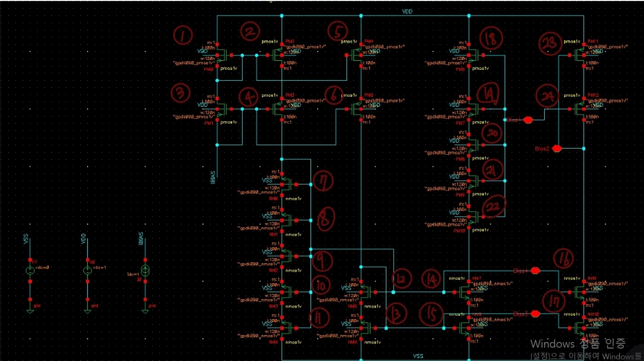
Task: Select the red Bias4 pin above NM7
Action: point(535,269)
